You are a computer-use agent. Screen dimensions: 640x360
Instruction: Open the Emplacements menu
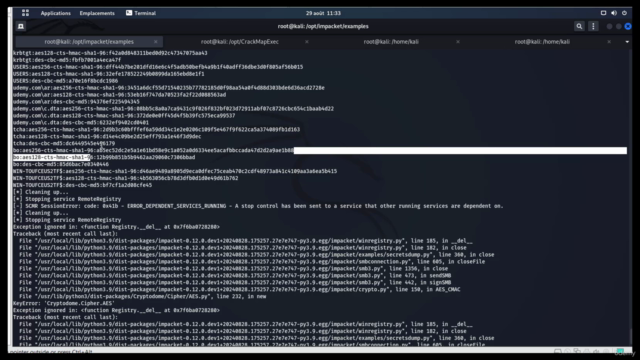pyautogui.click(x=97, y=13)
